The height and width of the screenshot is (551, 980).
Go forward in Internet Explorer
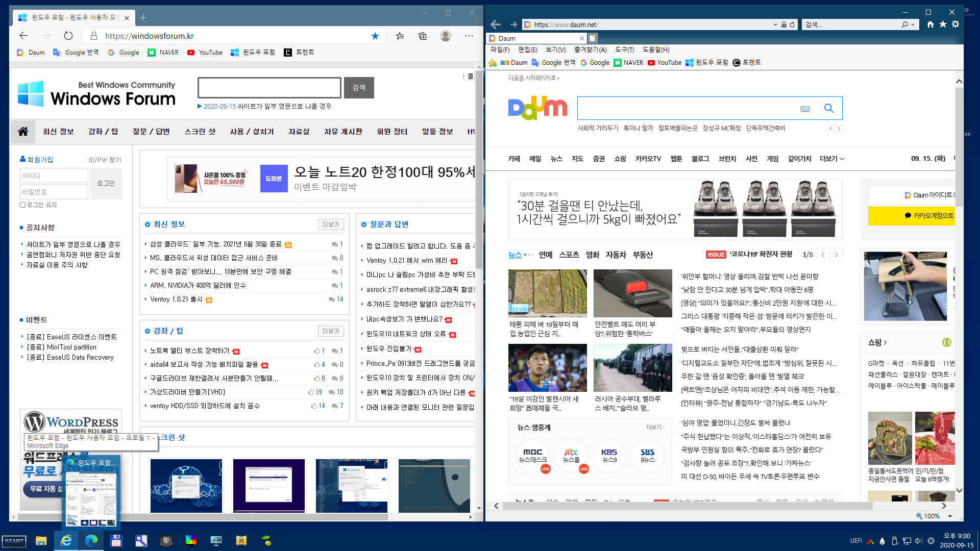click(x=513, y=24)
